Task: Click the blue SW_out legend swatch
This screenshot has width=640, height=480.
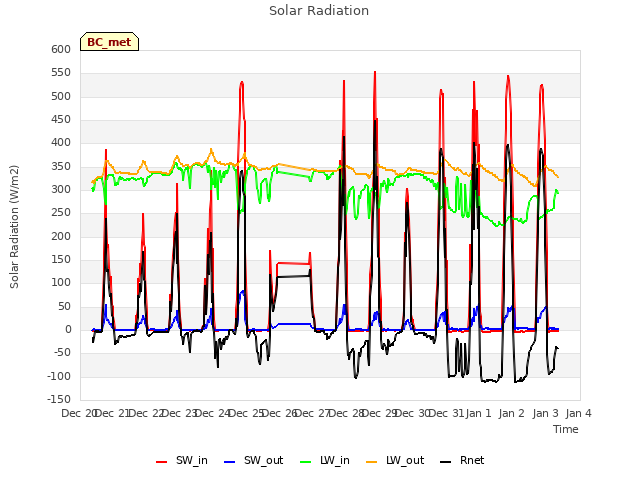Action: tap(230, 462)
